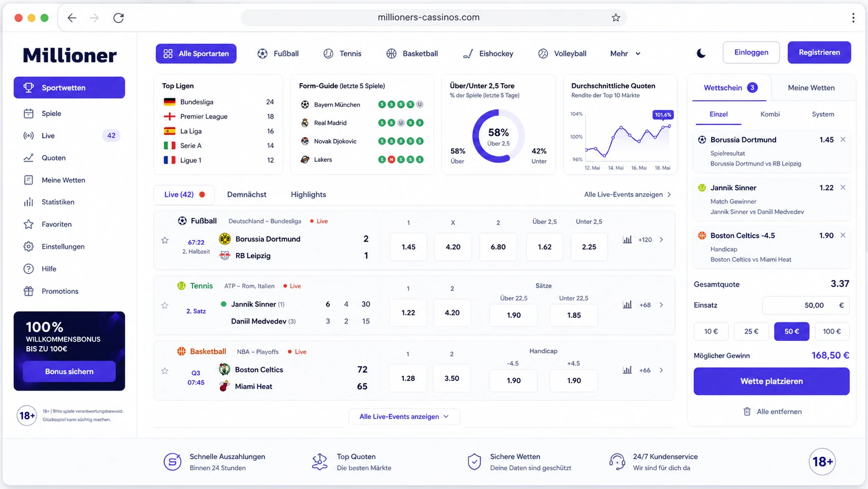Click the Einsatz stake input field
868x489 pixels.
tap(806, 306)
